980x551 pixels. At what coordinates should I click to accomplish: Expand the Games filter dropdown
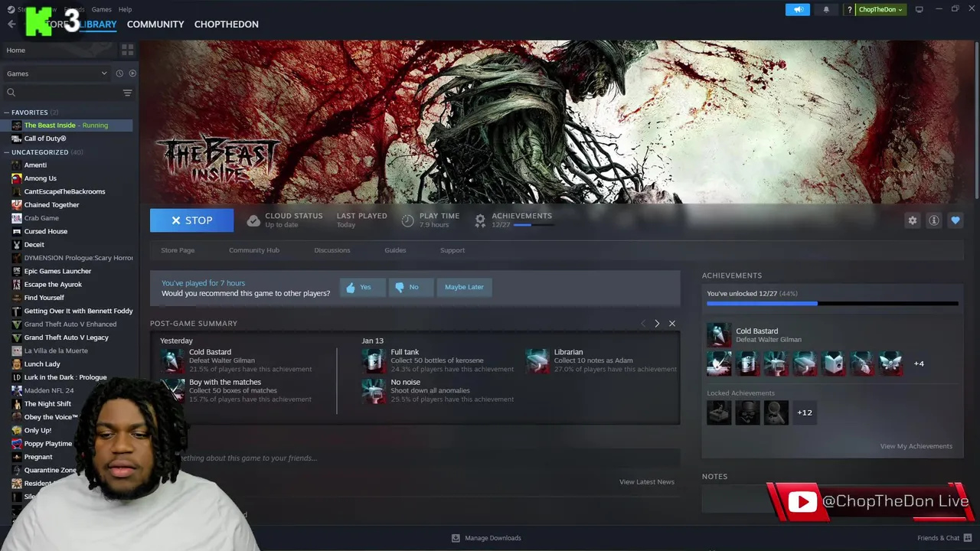pos(56,73)
